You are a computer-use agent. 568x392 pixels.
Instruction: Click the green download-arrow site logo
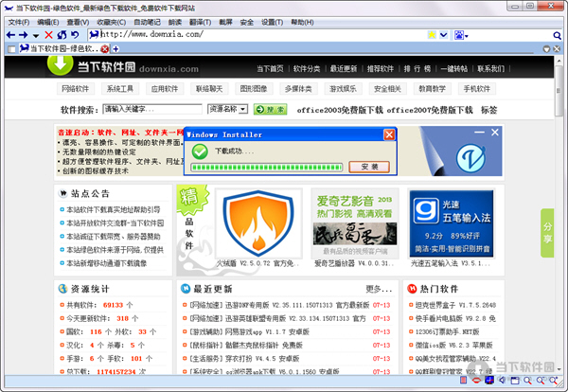tap(61, 64)
